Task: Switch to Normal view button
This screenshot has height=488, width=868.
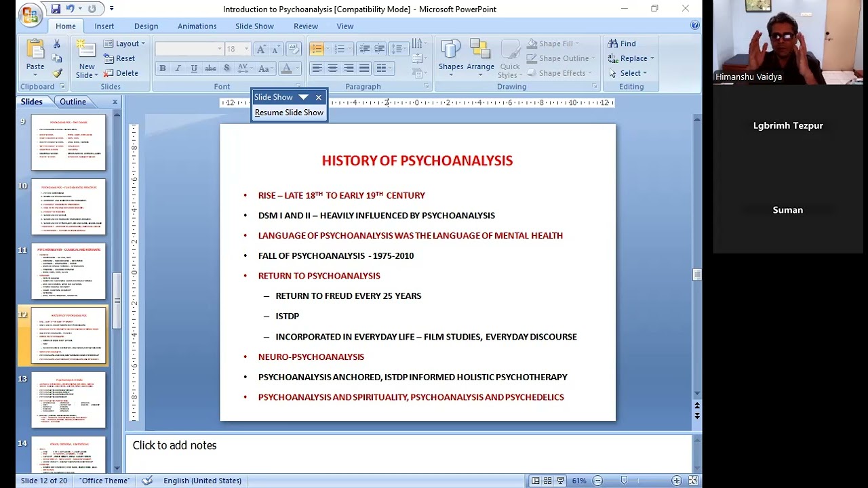Action: tap(535, 481)
